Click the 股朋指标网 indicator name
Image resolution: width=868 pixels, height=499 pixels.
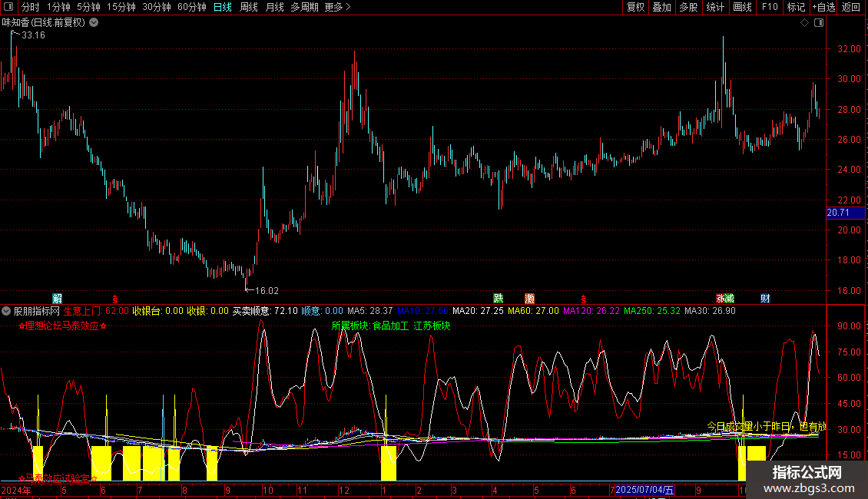coord(37,312)
